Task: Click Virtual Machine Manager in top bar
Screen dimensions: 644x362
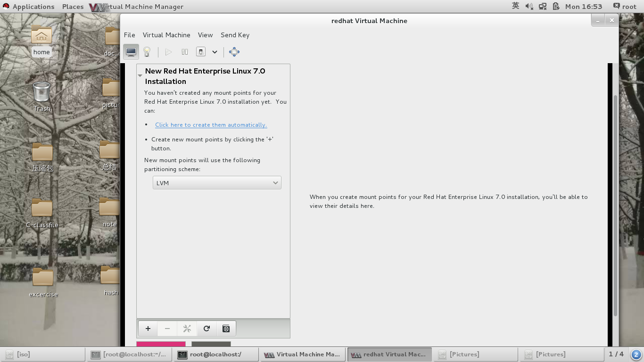Action: (137, 7)
